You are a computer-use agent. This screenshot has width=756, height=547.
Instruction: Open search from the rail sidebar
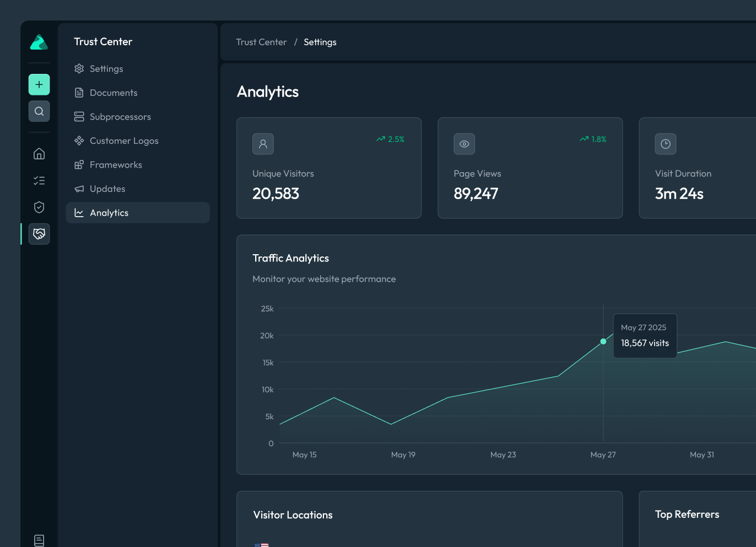pyautogui.click(x=39, y=111)
